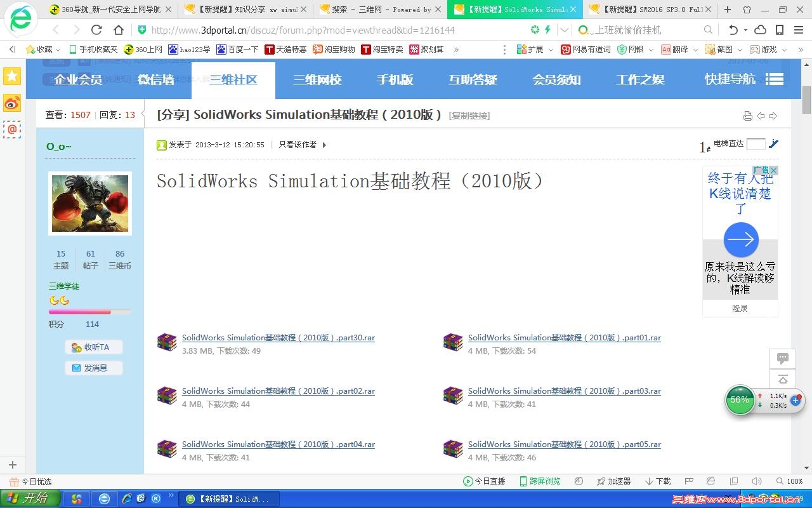812x508 pixels.
Task: Expand bookmarks overflow chevron
Action: coord(456,50)
